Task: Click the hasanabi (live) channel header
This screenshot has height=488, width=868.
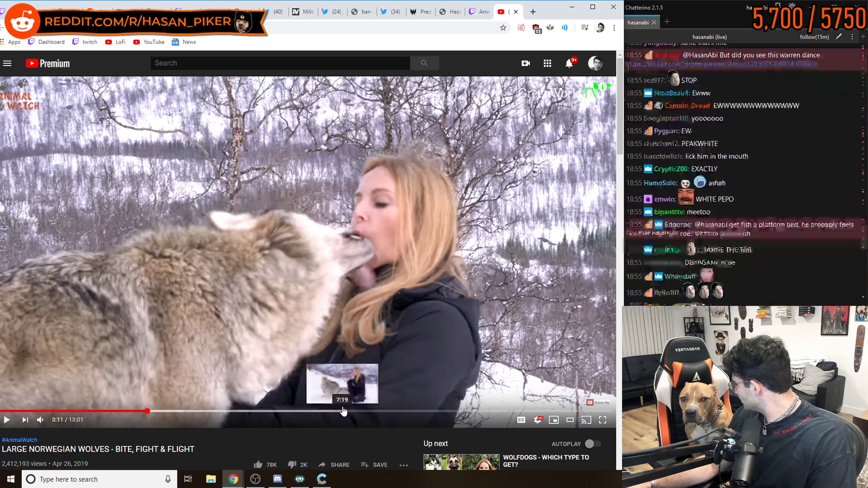Action: 710,37
